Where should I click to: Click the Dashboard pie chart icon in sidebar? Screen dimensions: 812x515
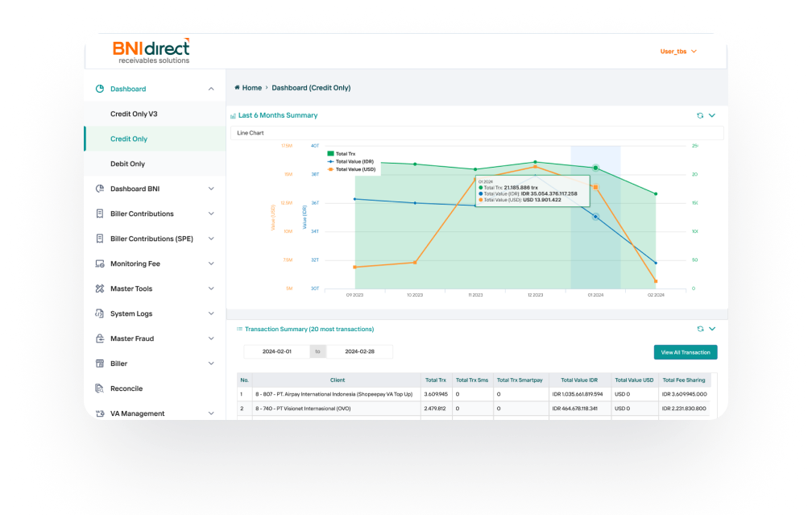[x=100, y=89]
